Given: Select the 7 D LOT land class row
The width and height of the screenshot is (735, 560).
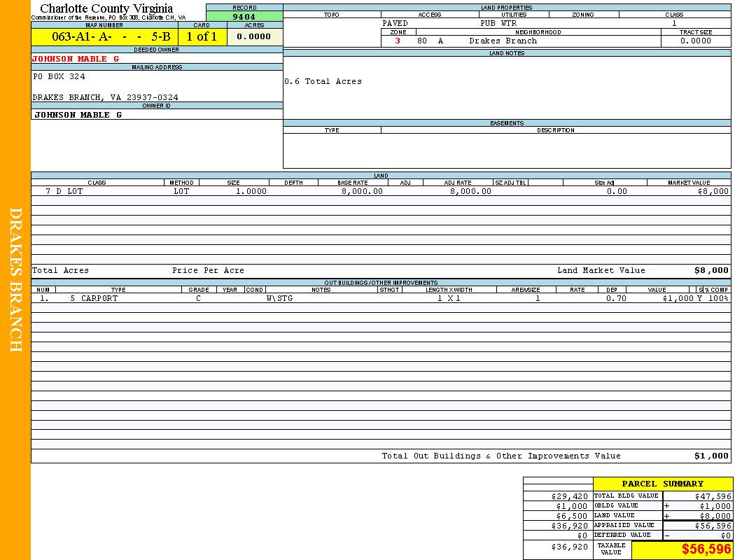Looking at the screenshot, I should [x=64, y=191].
